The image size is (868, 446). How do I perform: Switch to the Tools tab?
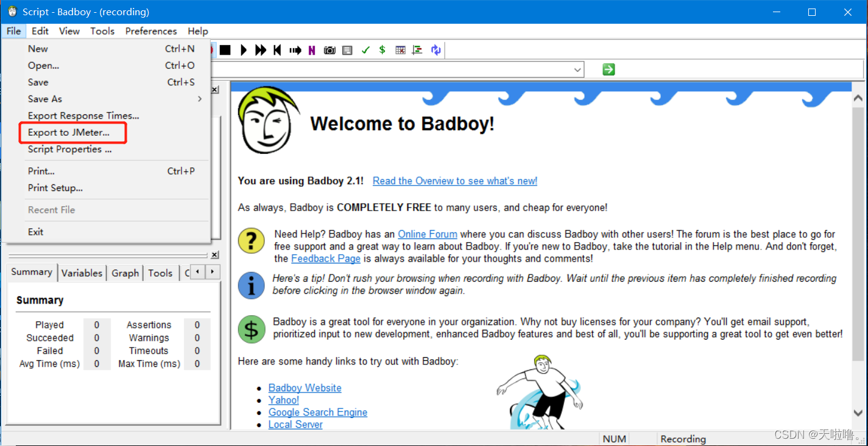(160, 273)
